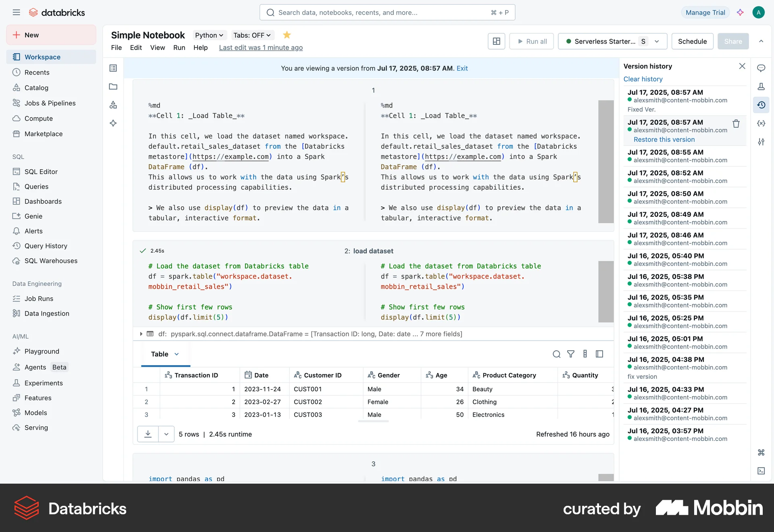Expand the DataFrame output row details
The image size is (774, 532).
pos(141,334)
